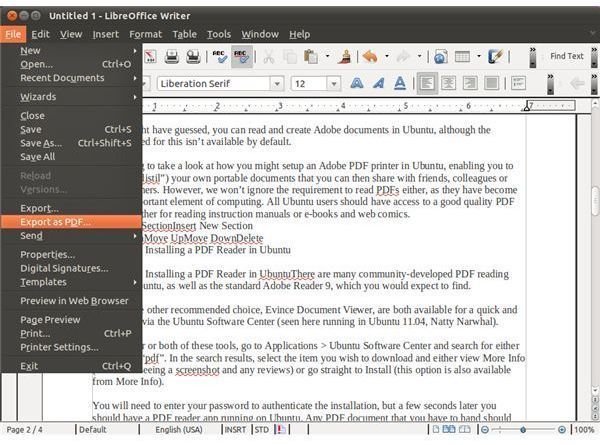Image resolution: width=600 pixels, height=445 pixels.
Task: Open the Format menu
Action: 145,34
